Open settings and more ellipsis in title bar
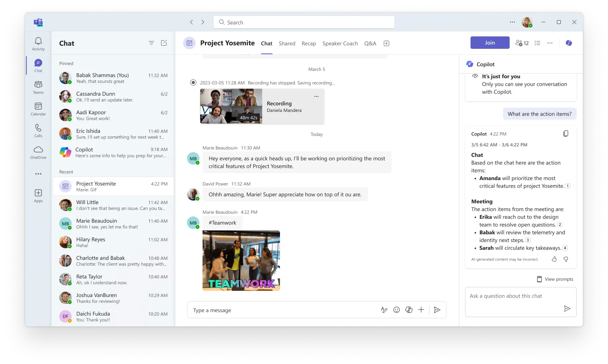Image resolution: width=608 pixels, height=364 pixels. tap(512, 22)
